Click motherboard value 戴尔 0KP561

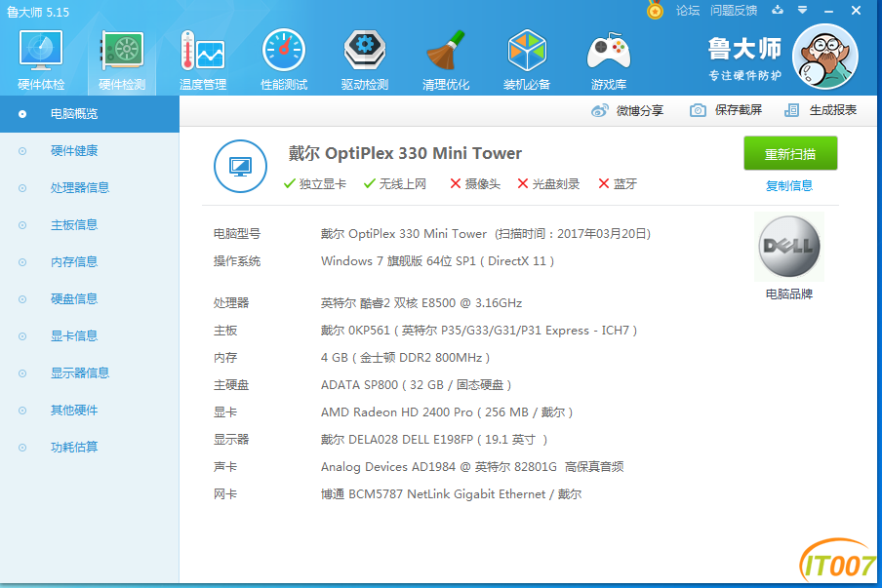[x=479, y=331]
